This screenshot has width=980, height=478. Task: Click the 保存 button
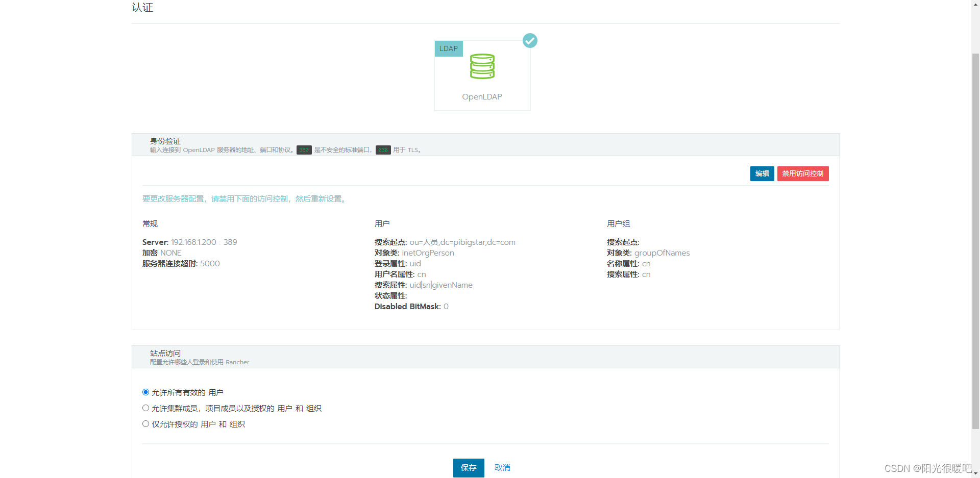click(x=469, y=468)
